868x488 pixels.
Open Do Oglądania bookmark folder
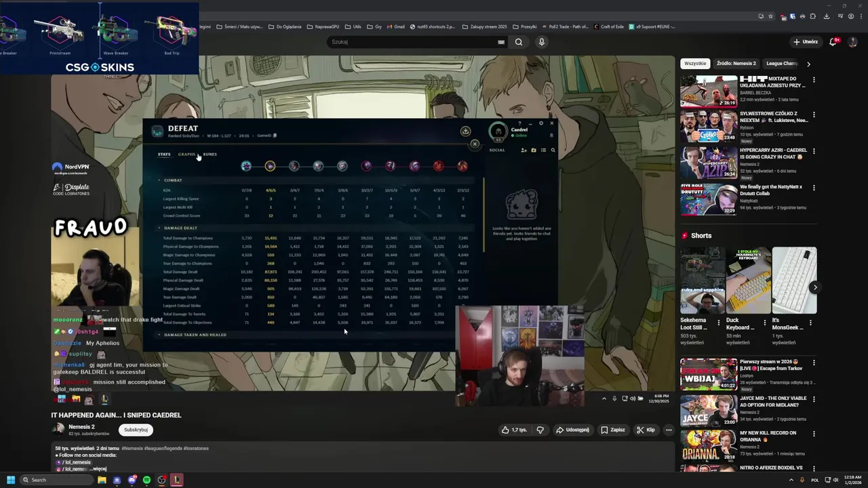point(285,26)
